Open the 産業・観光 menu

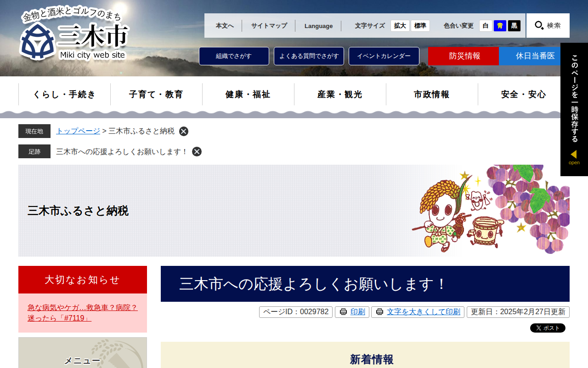tap(340, 94)
